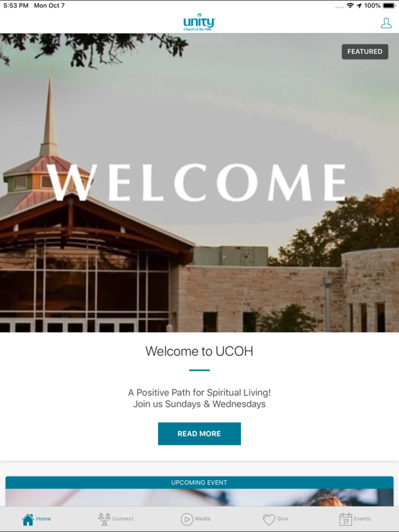399x532 pixels.
Task: Tap the Events calendar icon
Action: click(x=346, y=519)
